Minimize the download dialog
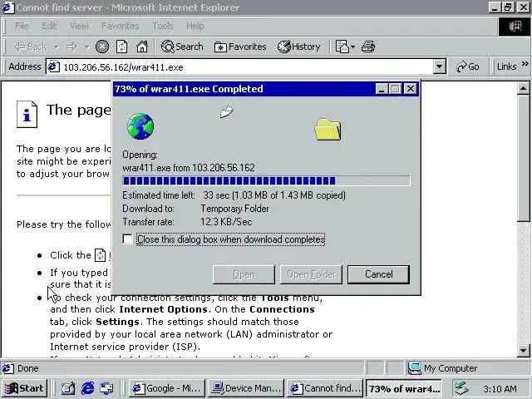The height and width of the screenshot is (399, 532). pos(382,89)
